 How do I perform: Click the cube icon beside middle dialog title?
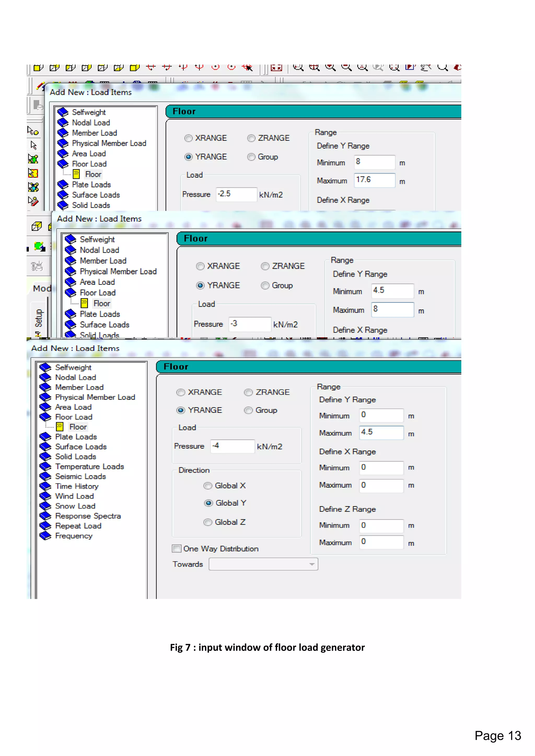(x=37, y=226)
